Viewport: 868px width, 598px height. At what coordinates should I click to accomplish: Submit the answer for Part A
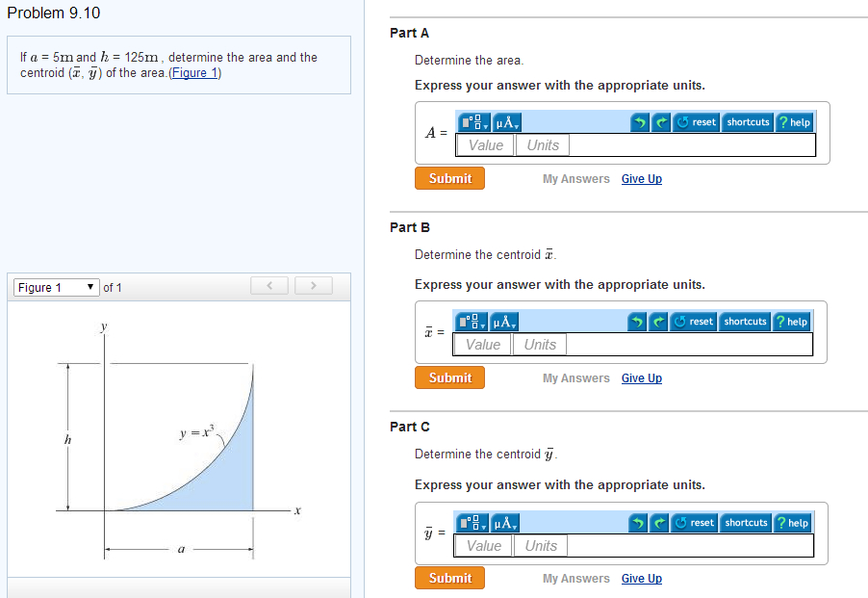448,178
